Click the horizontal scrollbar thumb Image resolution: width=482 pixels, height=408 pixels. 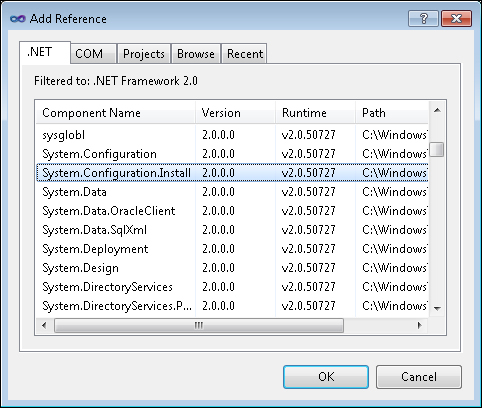coord(199,325)
